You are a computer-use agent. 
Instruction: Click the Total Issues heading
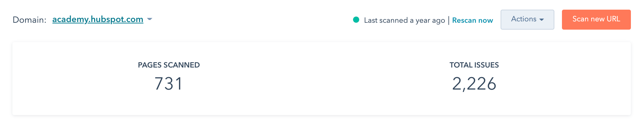click(474, 65)
